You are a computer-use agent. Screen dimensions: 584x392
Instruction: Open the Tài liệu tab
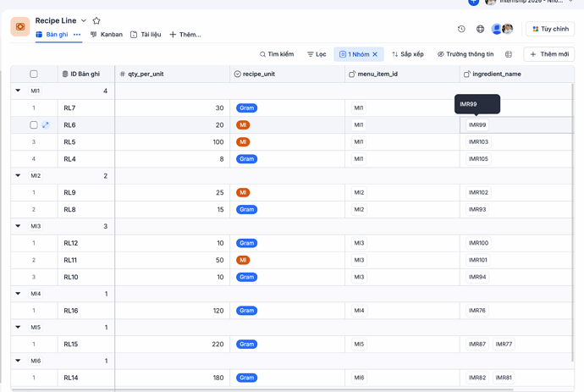[146, 35]
